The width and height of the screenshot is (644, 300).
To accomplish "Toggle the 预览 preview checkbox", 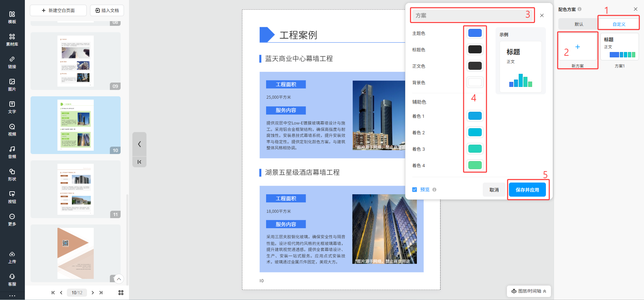I will [x=415, y=190].
